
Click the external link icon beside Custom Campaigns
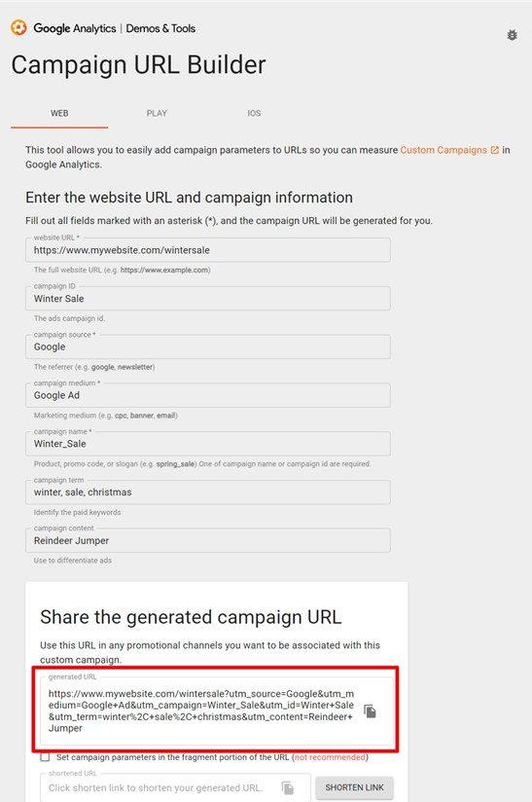coord(495,150)
